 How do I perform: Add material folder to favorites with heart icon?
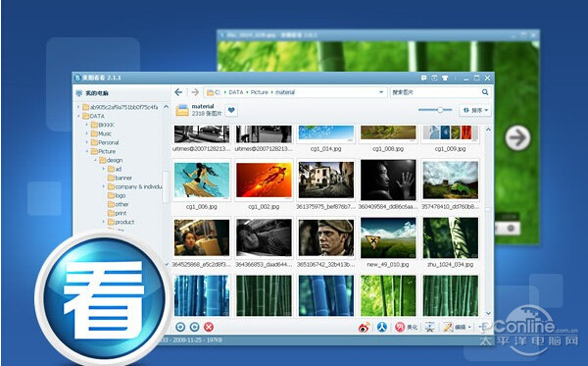pyautogui.click(x=231, y=110)
